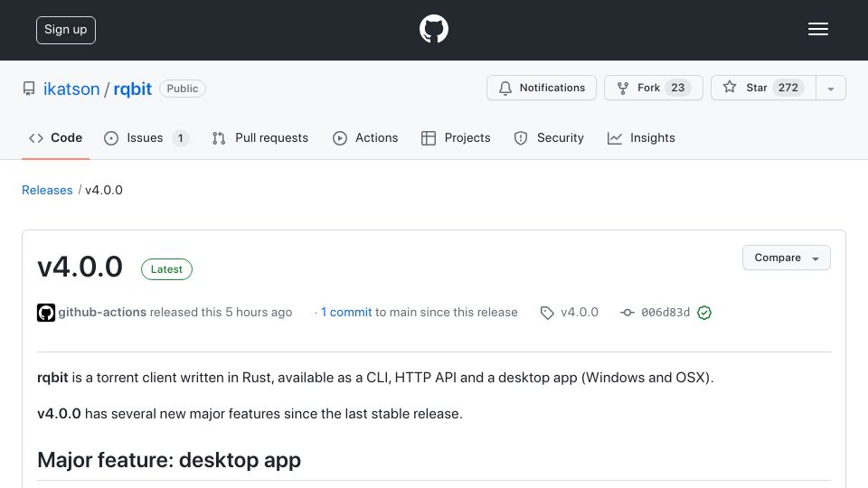The height and width of the screenshot is (488, 868).
Task: Click the Issues count badge 1
Action: tap(180, 137)
